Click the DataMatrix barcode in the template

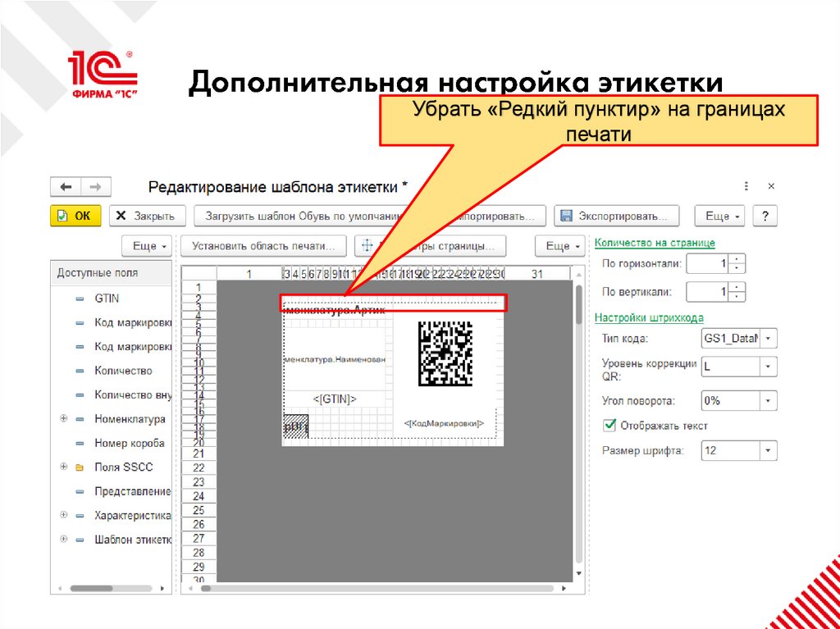click(x=445, y=353)
